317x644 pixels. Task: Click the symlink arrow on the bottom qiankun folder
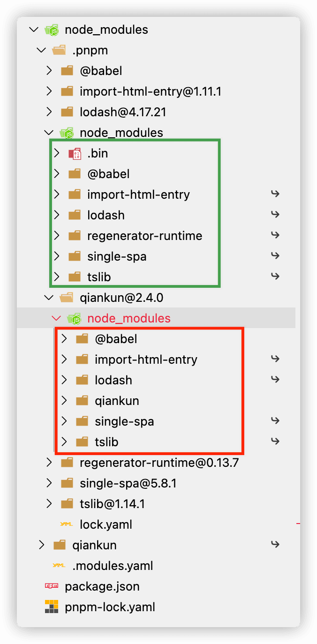275,545
